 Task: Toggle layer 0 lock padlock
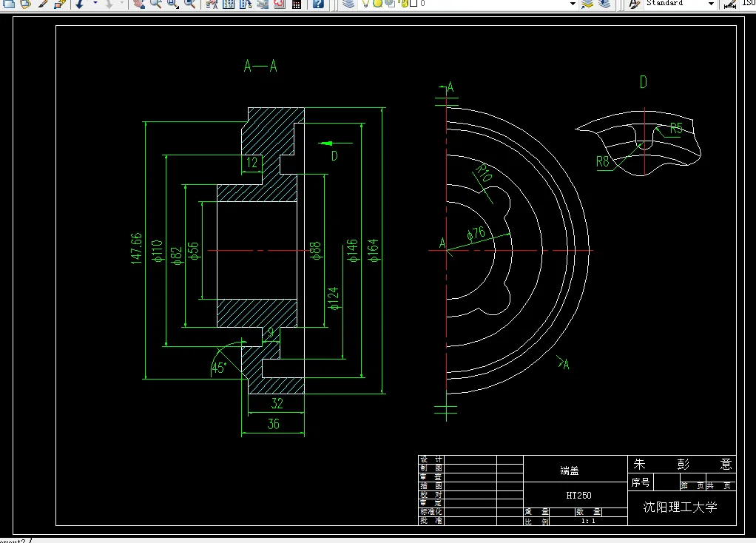pyautogui.click(x=403, y=4)
